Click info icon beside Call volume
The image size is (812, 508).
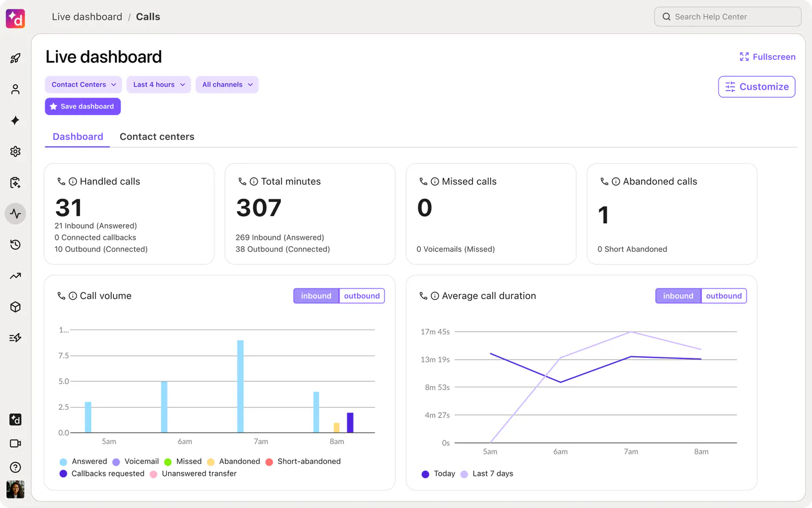click(73, 296)
